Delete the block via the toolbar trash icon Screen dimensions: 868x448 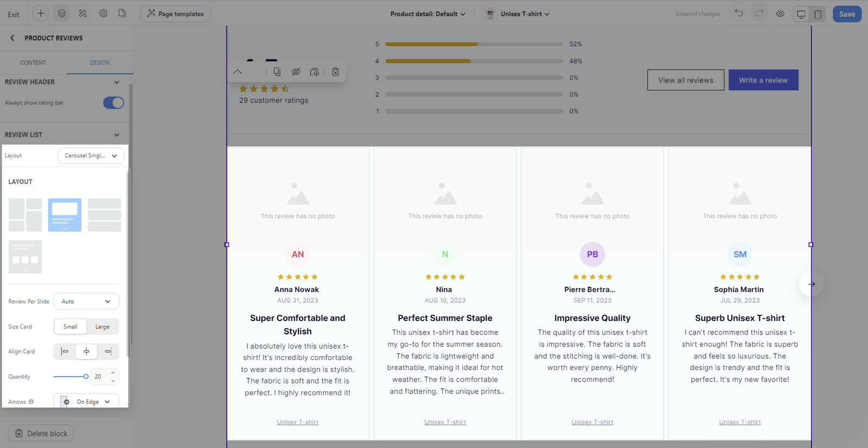pos(335,72)
